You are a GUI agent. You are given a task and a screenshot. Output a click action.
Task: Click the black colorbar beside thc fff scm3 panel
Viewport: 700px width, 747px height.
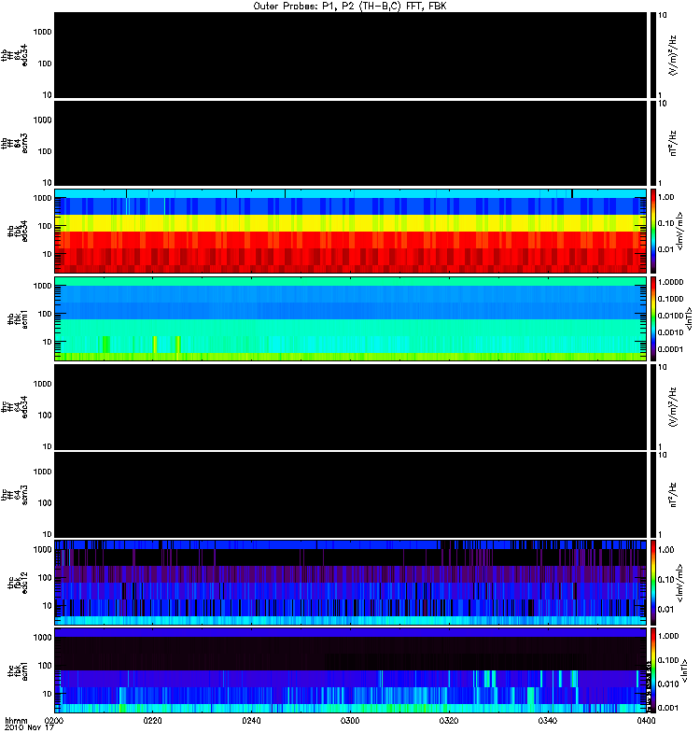click(652, 495)
